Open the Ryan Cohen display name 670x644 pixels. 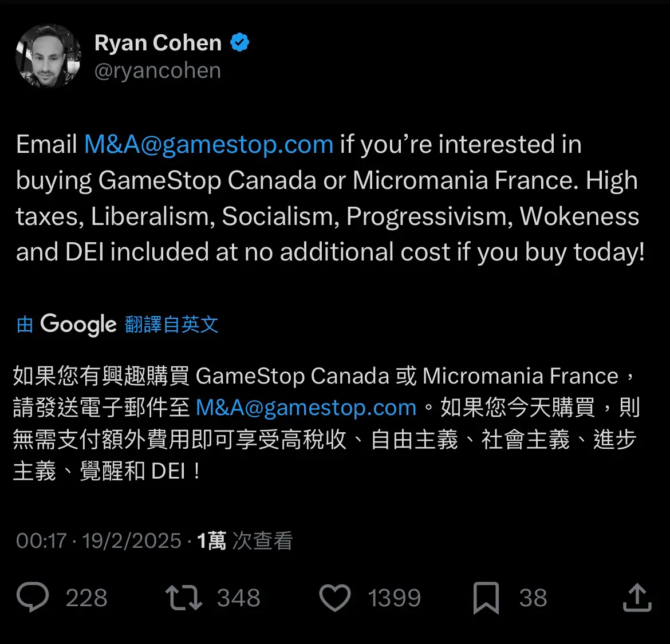click(x=158, y=43)
